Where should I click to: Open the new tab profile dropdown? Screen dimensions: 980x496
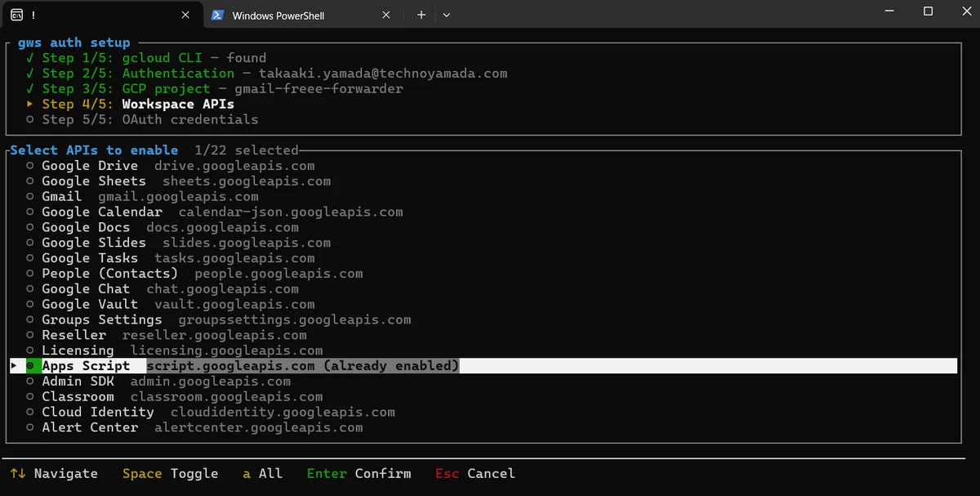point(446,15)
